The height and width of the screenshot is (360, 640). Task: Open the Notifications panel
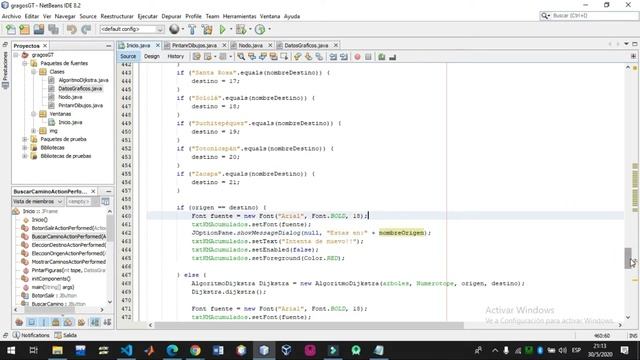(31, 336)
